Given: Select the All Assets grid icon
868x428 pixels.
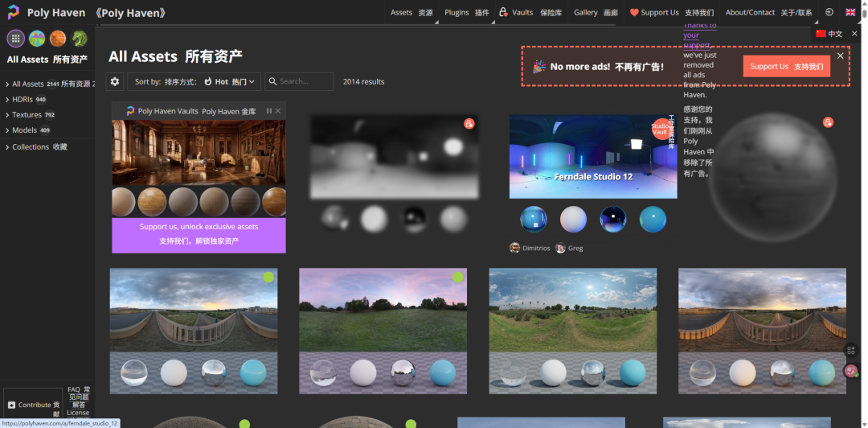Looking at the screenshot, I should (15, 39).
